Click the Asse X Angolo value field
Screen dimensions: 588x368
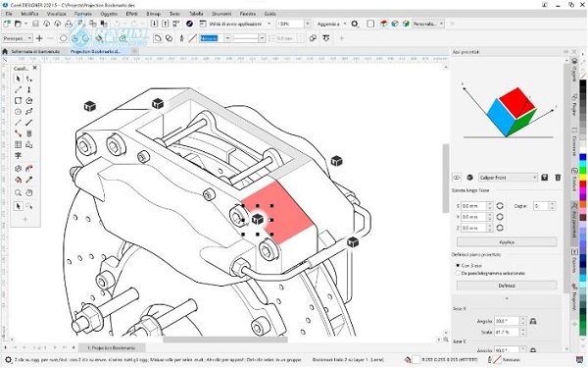click(x=507, y=322)
